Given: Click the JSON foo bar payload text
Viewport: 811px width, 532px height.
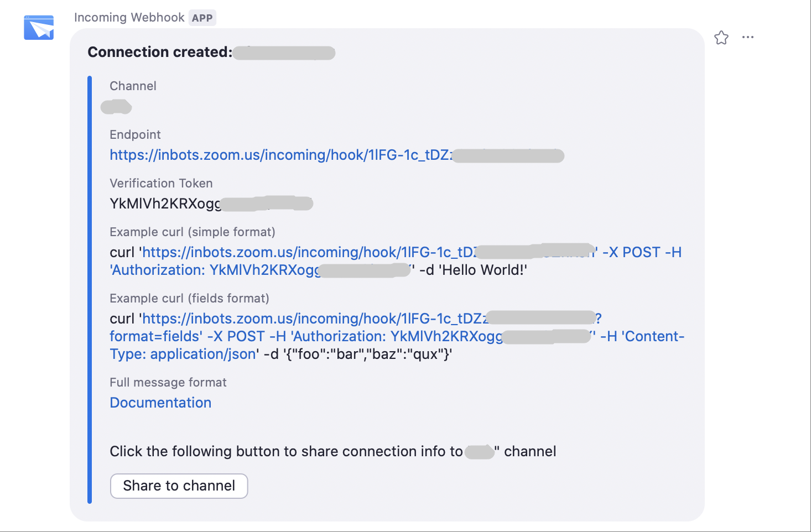Looking at the screenshot, I should click(367, 354).
